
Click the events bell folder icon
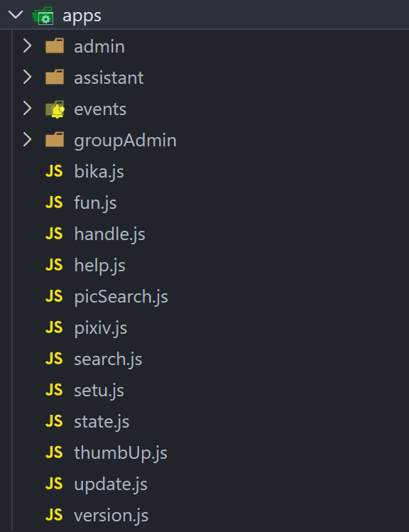point(55,109)
